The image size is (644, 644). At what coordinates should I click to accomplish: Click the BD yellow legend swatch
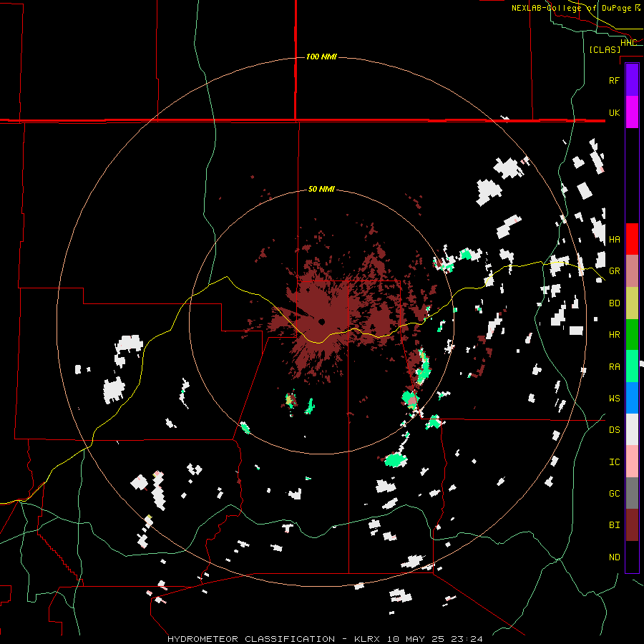(632, 303)
